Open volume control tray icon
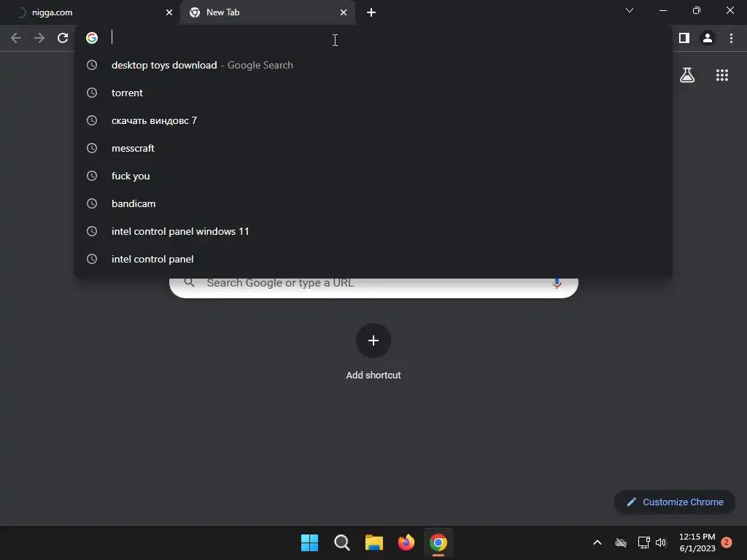 (x=661, y=542)
